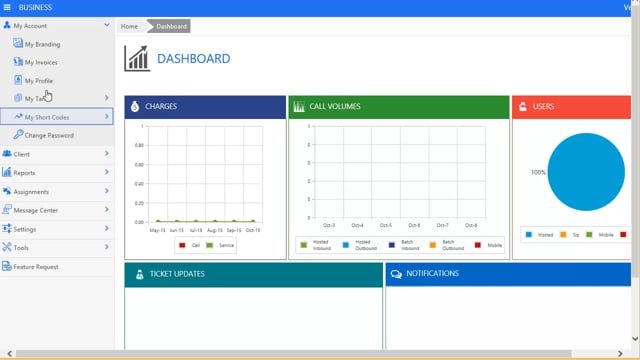Screen dimensions: 640x360
Task: Click the Charges money bag icon
Action: tap(135, 107)
